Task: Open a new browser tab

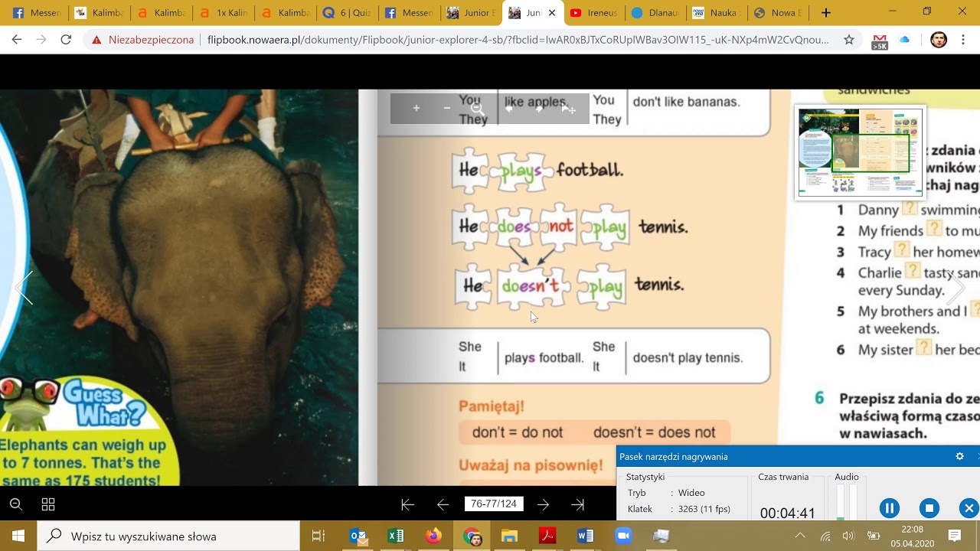Action: pyautogui.click(x=825, y=13)
